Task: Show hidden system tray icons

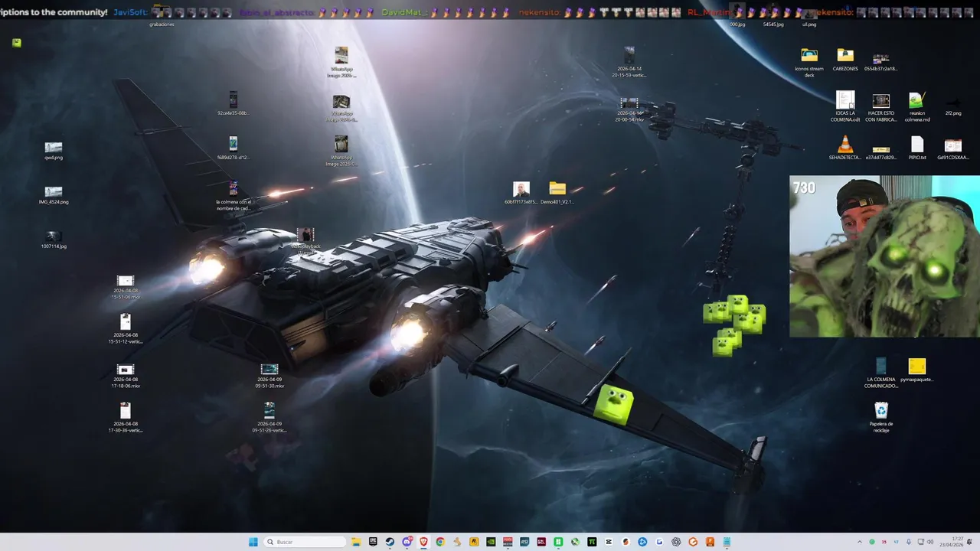Action: pos(860,542)
